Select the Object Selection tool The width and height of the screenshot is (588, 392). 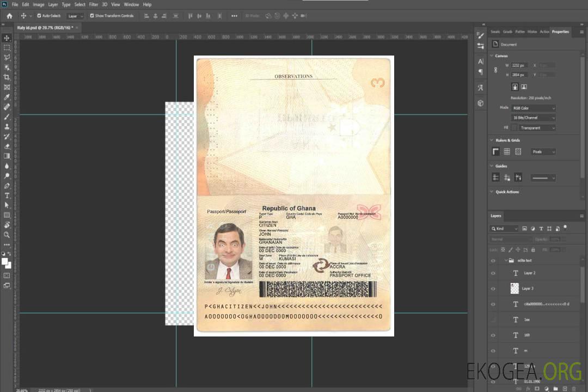click(7, 68)
